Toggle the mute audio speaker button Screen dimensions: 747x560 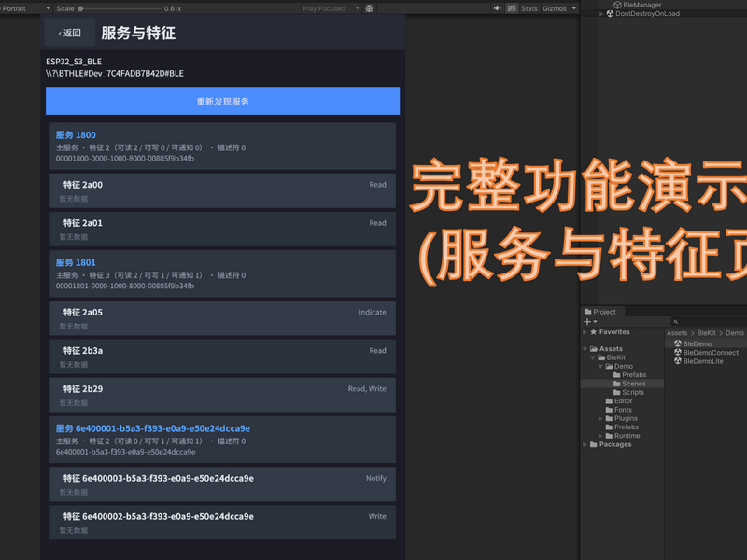(498, 8)
